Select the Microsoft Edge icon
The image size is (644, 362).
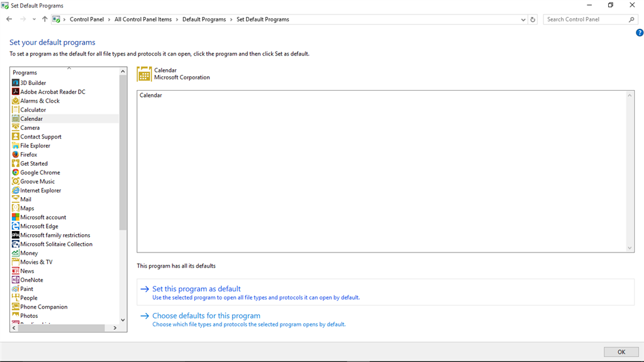(16, 226)
